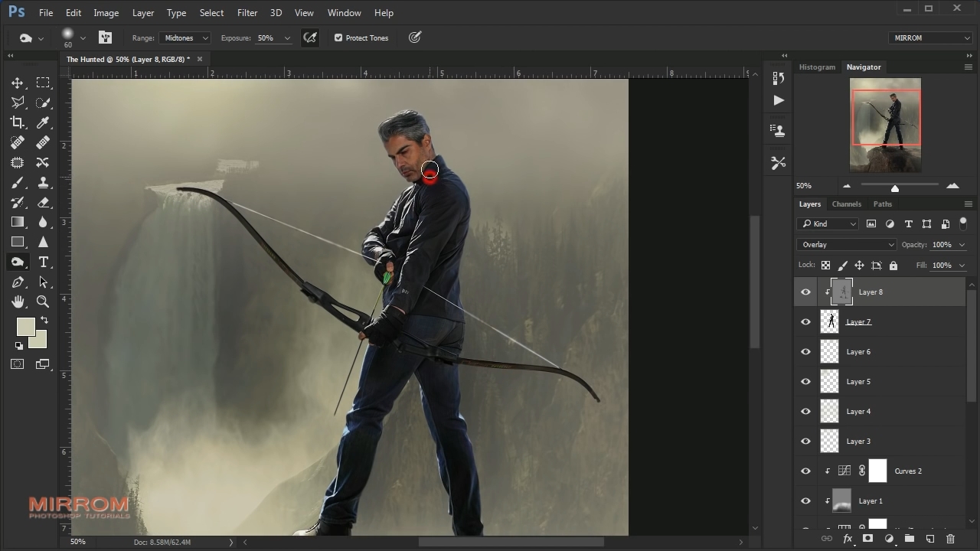
Task: Enable airbrush mode in options bar
Action: (310, 37)
